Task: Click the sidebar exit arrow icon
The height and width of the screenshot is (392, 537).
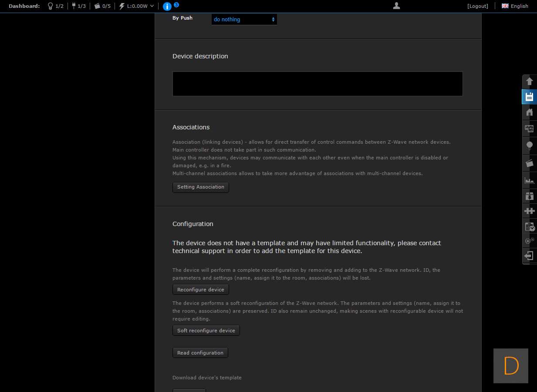Action: pyautogui.click(x=529, y=256)
